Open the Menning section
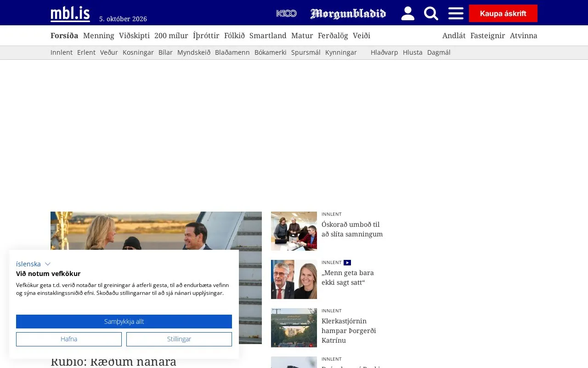 pos(99,35)
